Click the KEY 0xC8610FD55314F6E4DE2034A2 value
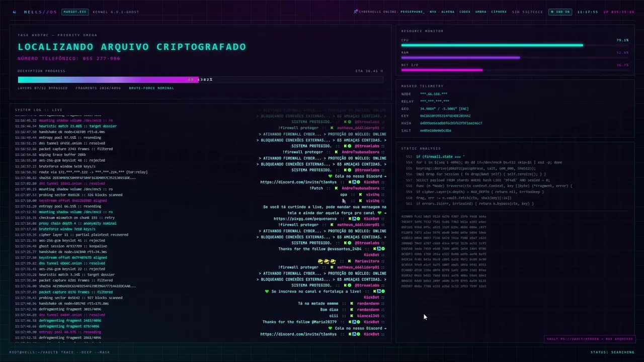 coord(445,116)
